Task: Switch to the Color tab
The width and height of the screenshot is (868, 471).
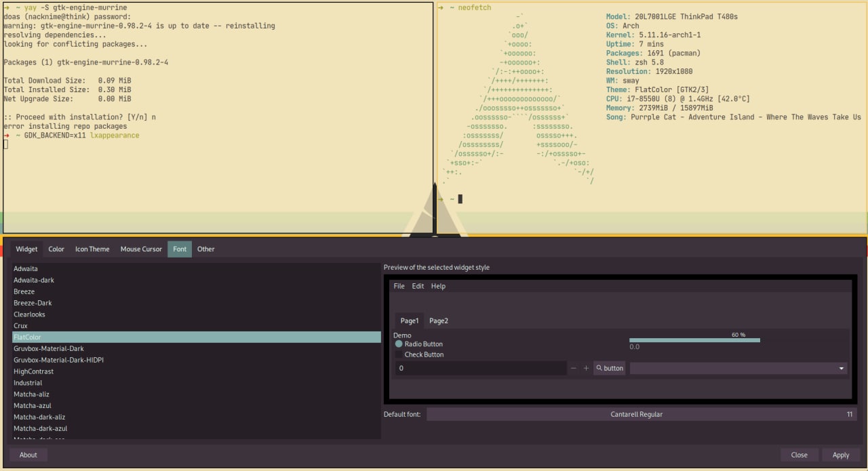Action: tap(56, 249)
